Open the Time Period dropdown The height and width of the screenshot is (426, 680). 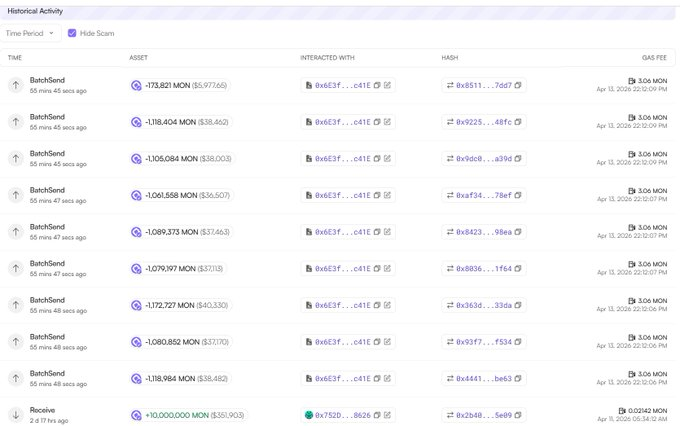coord(30,33)
